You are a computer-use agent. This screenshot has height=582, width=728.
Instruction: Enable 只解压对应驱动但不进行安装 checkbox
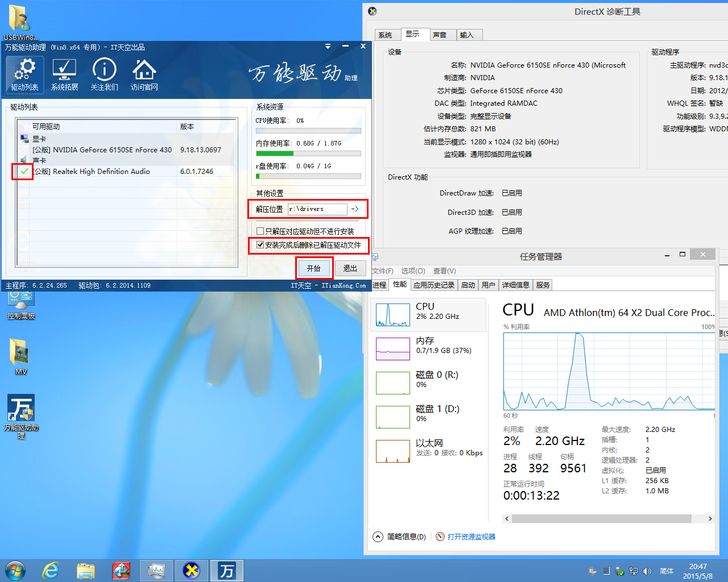[x=260, y=231]
